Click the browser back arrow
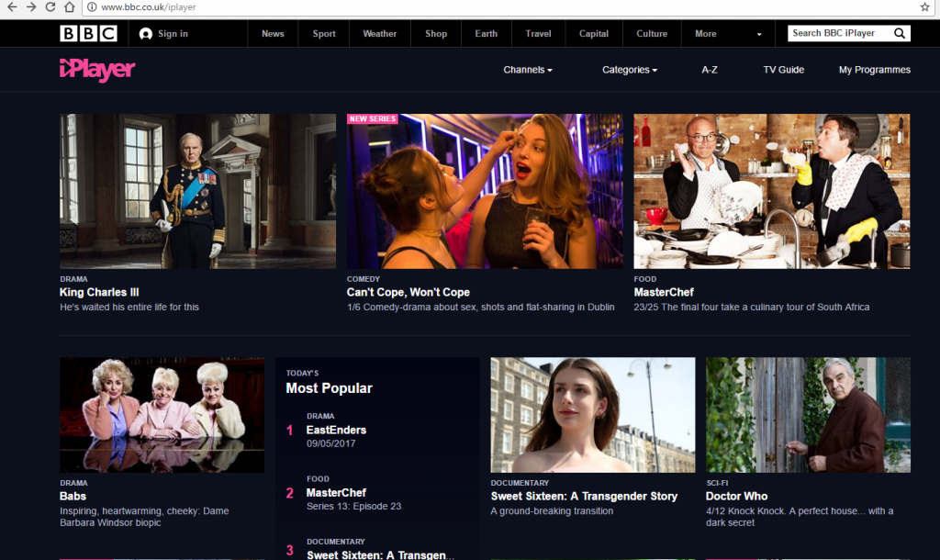The height and width of the screenshot is (560, 940). [12, 7]
